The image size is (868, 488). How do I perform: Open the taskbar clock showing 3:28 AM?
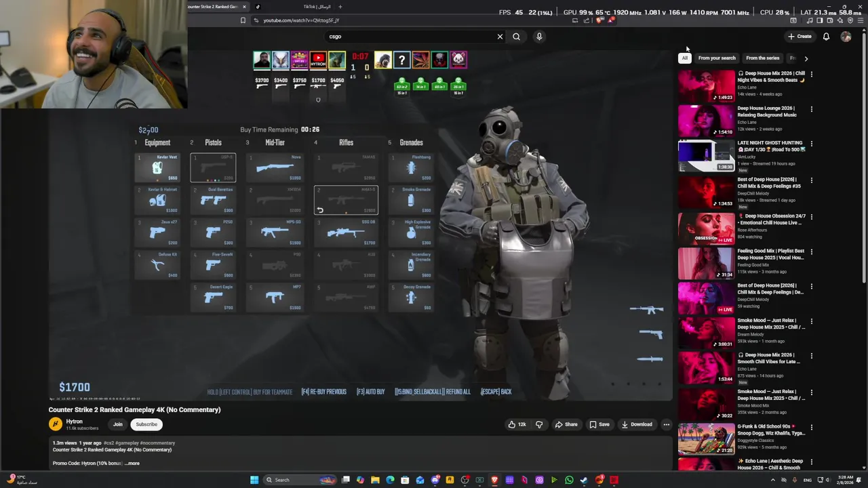click(845, 480)
